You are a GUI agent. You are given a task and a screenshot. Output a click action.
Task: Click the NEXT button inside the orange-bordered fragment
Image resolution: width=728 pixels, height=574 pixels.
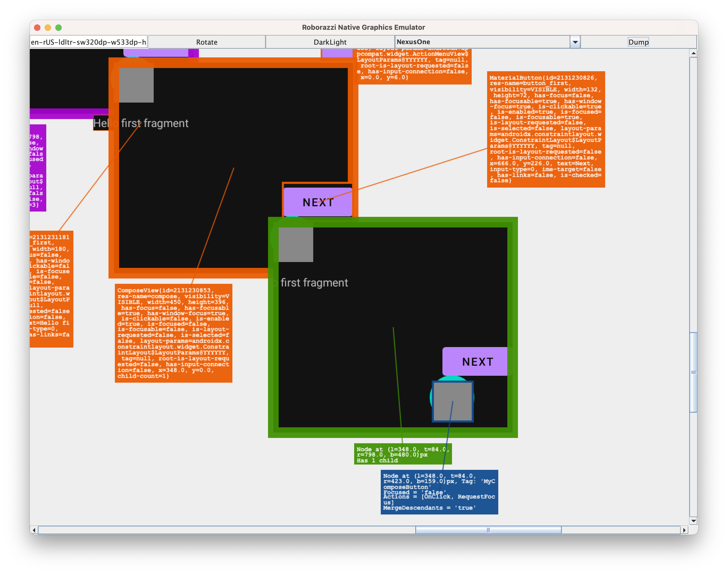318,202
